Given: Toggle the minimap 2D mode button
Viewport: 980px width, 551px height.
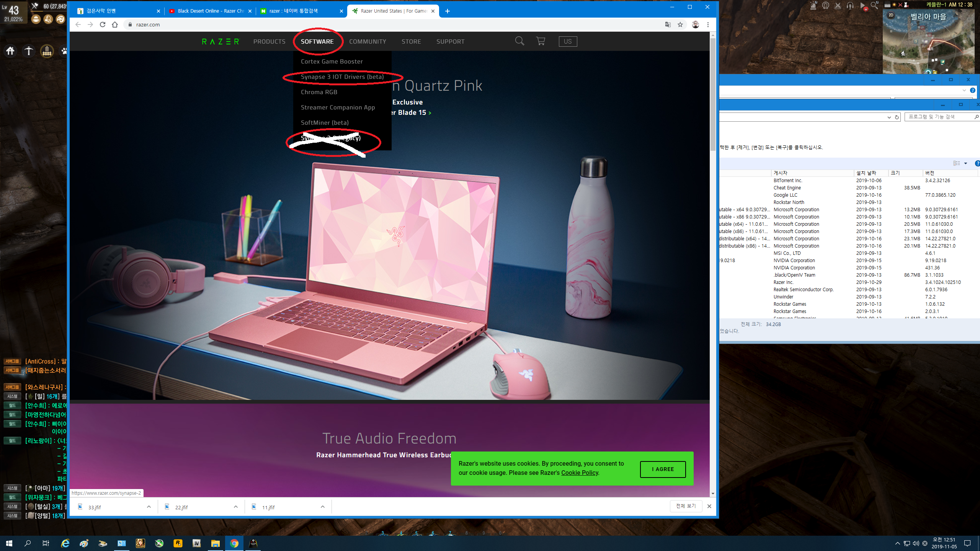Looking at the screenshot, I should (891, 15).
